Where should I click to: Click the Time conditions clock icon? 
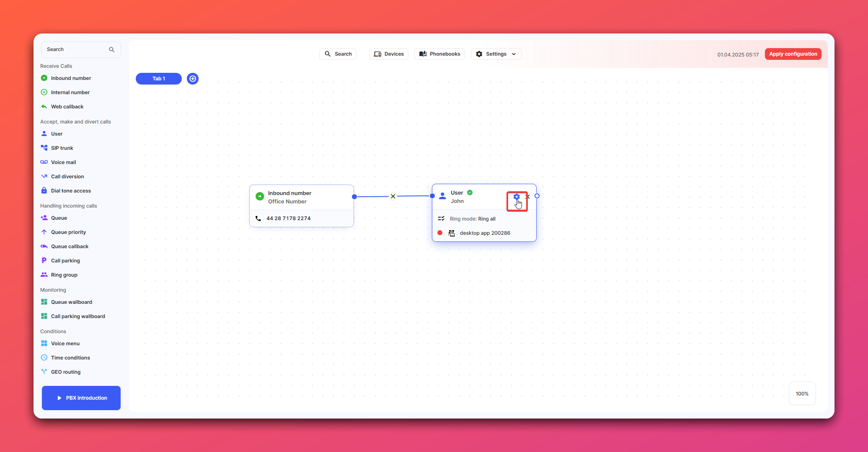[44, 357]
